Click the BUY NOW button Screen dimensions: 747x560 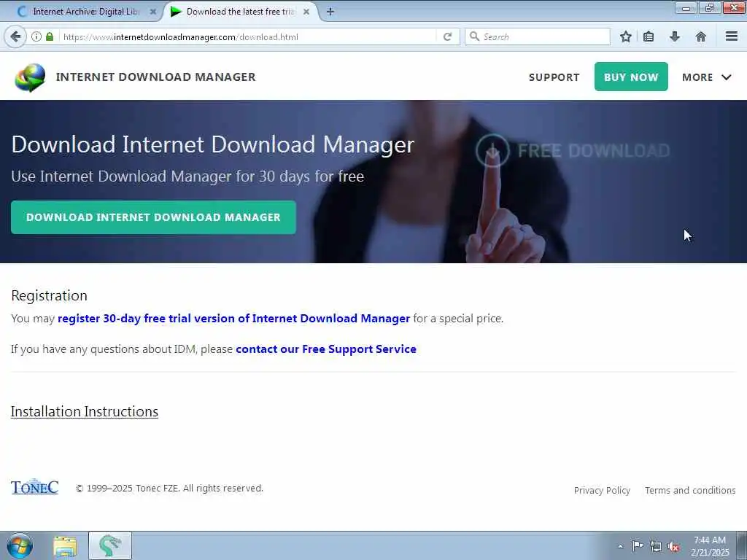coord(631,77)
